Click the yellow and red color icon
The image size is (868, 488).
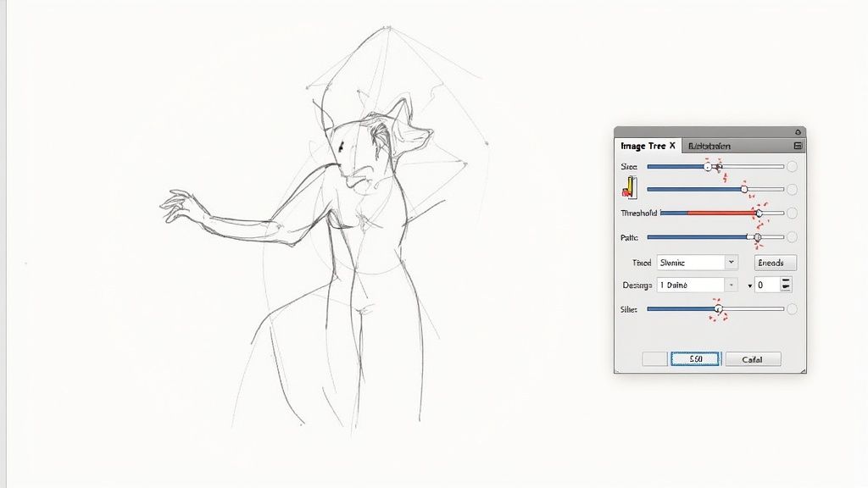[630, 188]
